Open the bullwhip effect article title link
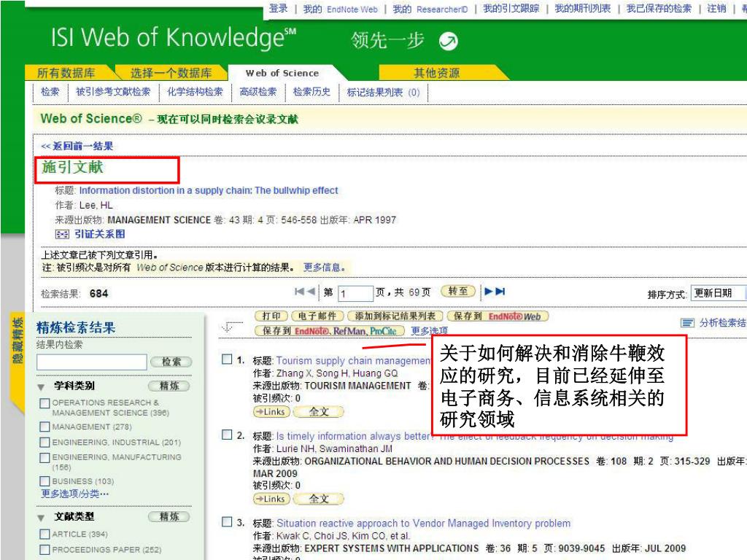Viewport: 747px width, 560px height. pyautogui.click(x=209, y=190)
